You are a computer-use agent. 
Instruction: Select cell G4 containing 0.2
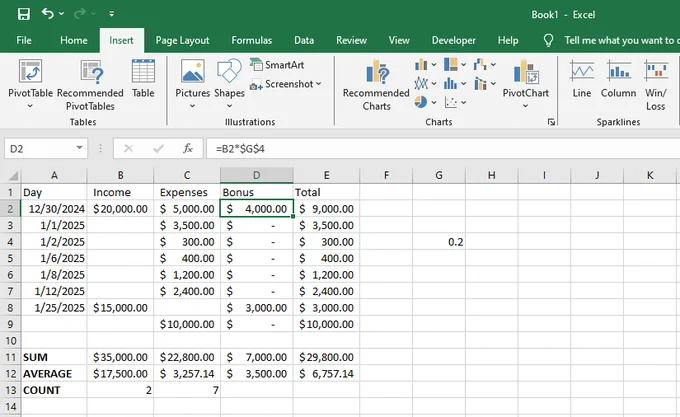coord(439,241)
